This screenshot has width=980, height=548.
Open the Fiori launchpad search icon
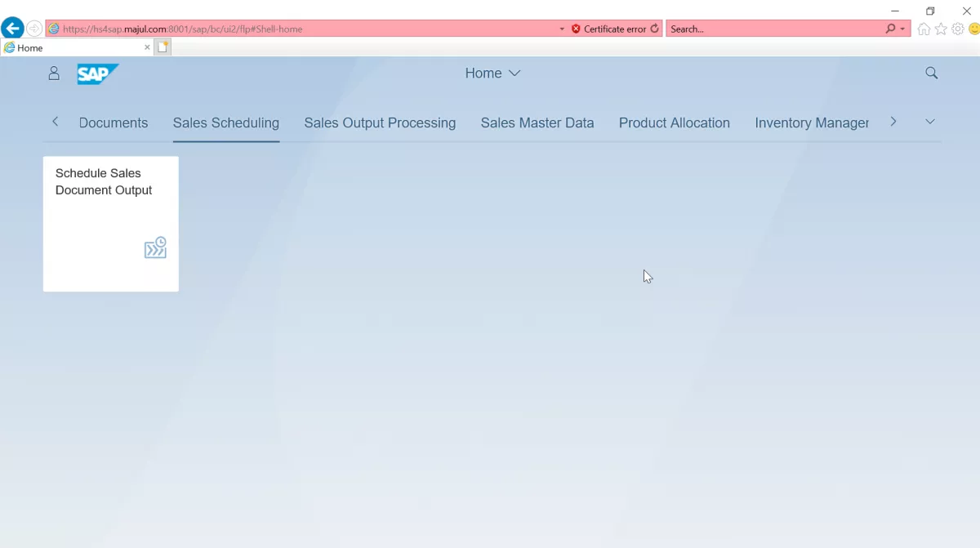tap(932, 74)
